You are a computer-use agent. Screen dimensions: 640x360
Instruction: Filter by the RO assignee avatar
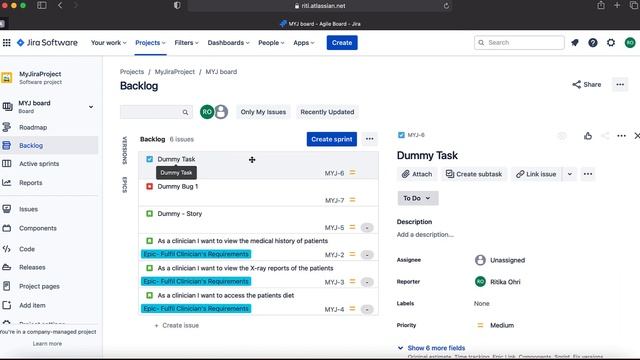[x=207, y=112]
